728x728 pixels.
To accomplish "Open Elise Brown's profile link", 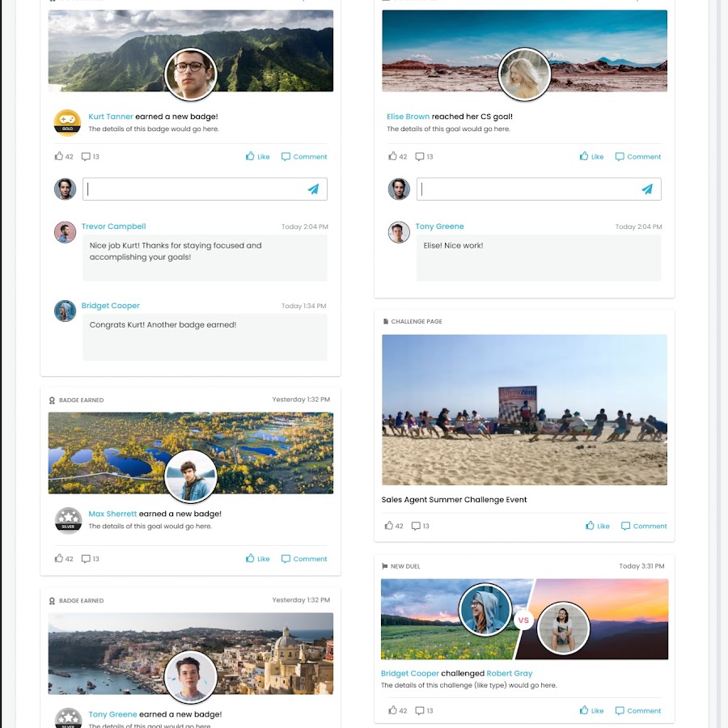I will pos(408,116).
